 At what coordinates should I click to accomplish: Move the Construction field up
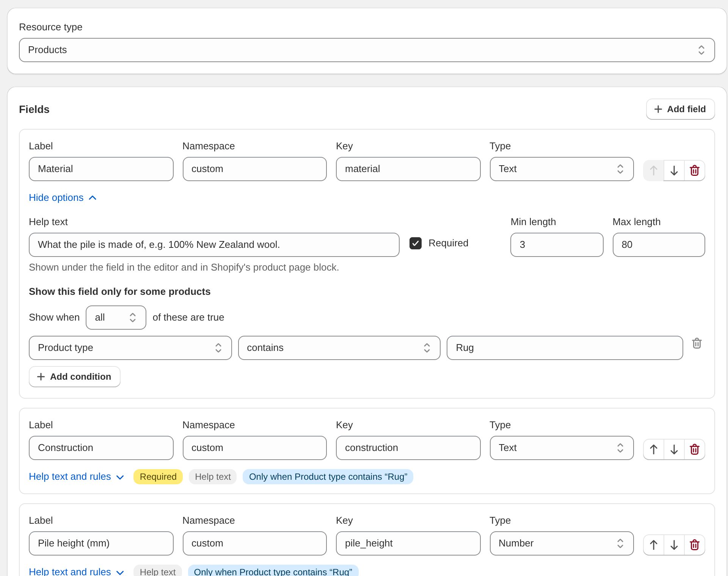[x=653, y=449]
